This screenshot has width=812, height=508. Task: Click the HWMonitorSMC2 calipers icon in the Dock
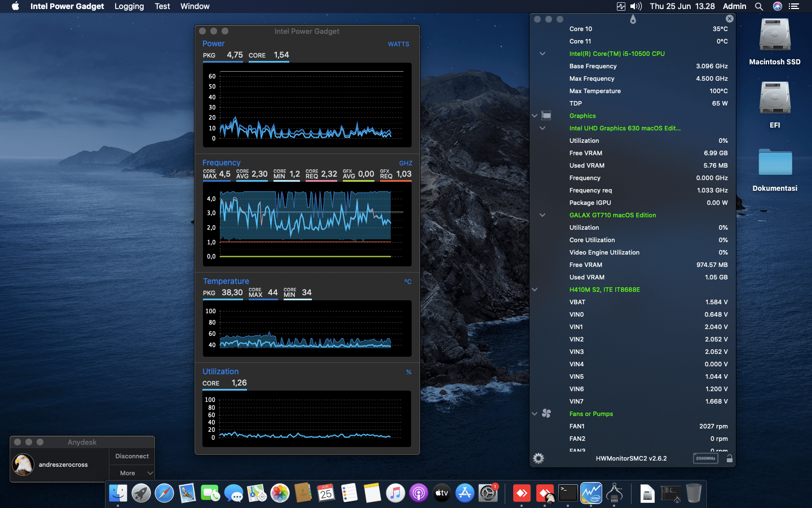pyautogui.click(x=614, y=493)
